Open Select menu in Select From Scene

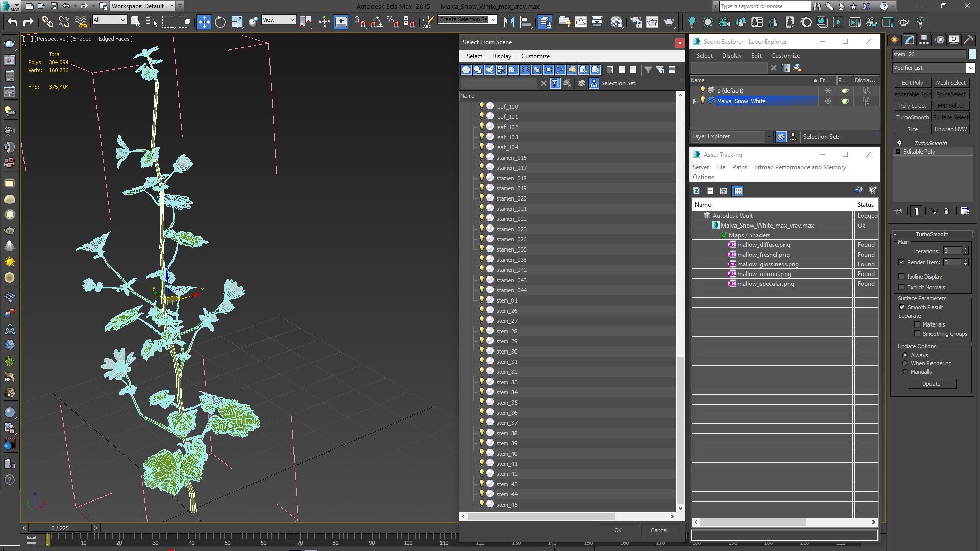[474, 56]
